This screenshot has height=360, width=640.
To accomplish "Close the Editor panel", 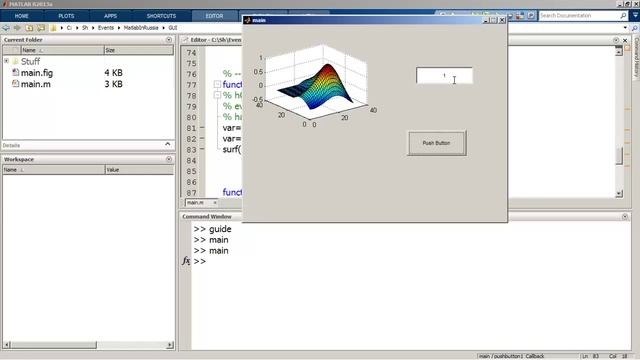I will pyautogui.click(x=625, y=40).
